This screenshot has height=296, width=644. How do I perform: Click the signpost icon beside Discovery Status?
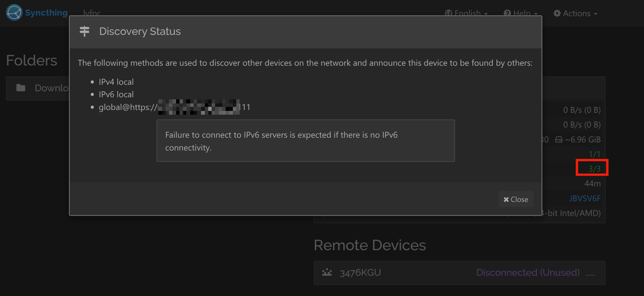(x=84, y=31)
